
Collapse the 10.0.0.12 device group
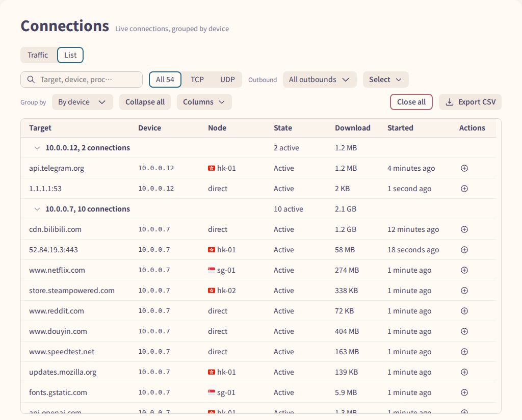pos(37,148)
